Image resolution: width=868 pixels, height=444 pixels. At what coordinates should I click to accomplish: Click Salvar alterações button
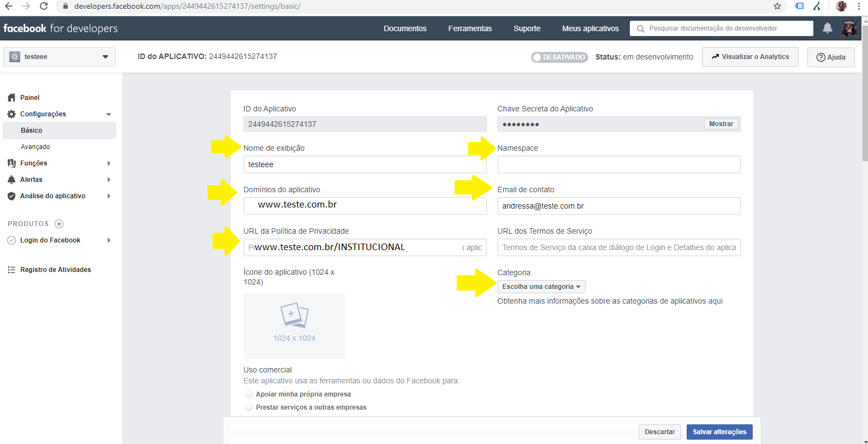click(x=719, y=431)
